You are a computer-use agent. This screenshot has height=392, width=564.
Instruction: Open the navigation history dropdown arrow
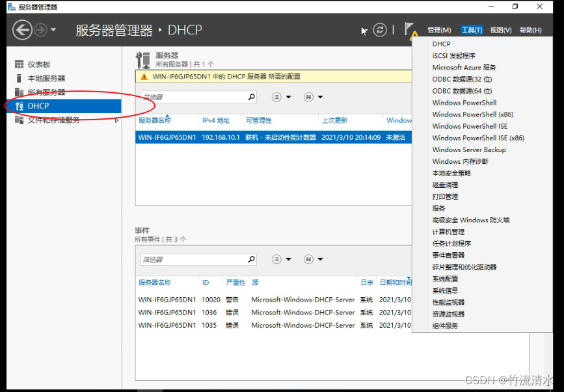coord(53,30)
